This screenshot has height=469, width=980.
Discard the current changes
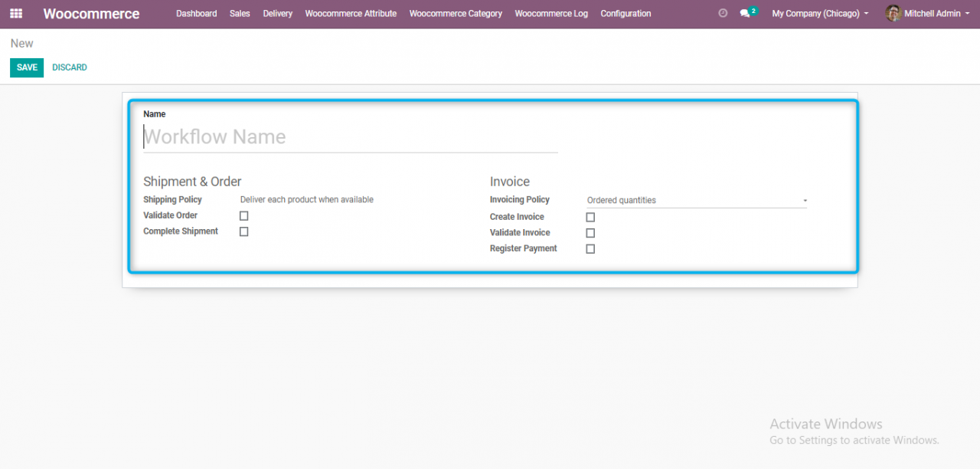(69, 67)
